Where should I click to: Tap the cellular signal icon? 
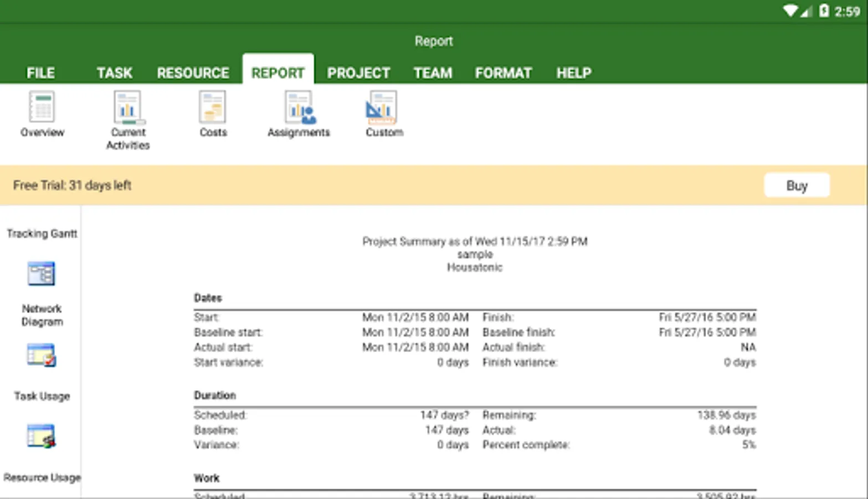807,11
